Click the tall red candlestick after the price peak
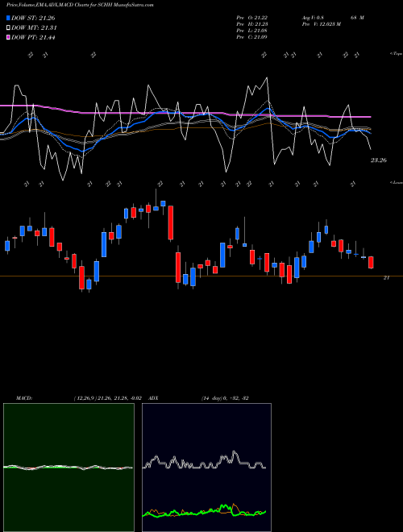Image resolution: width=403 pixels, height=532 pixels. tap(171, 223)
